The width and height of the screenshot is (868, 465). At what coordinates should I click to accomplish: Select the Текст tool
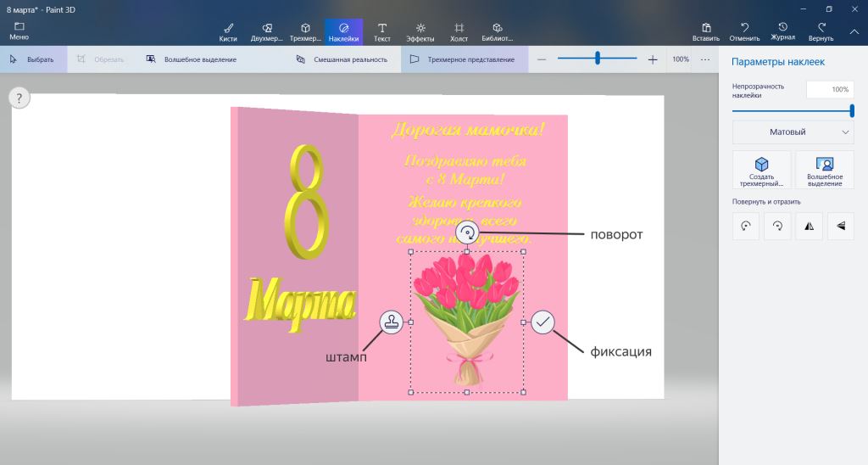pos(382,31)
